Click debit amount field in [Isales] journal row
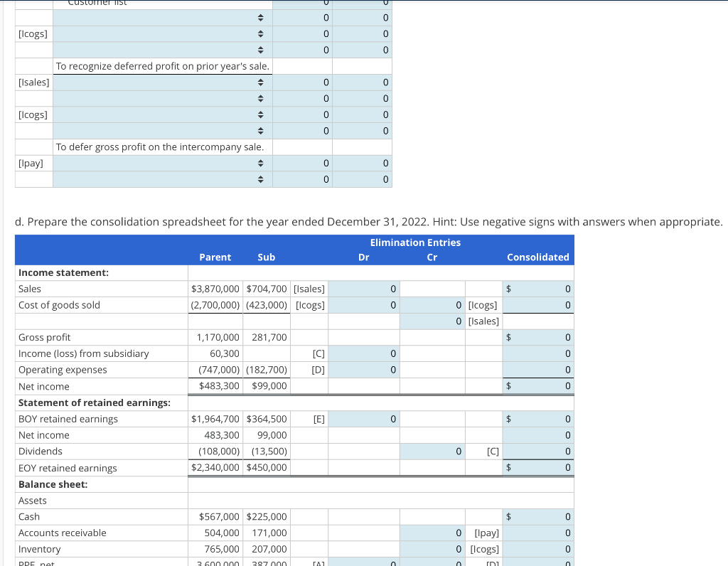 [302, 82]
